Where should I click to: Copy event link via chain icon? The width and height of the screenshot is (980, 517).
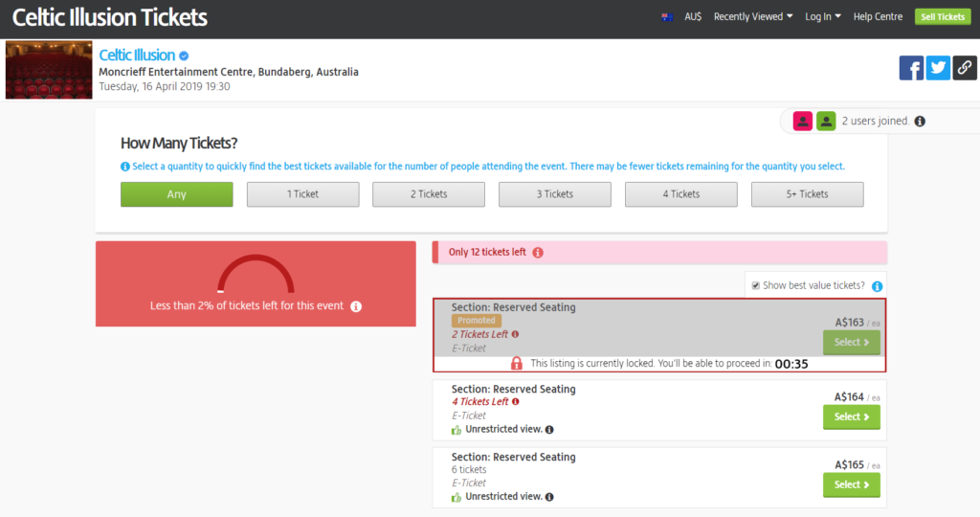(964, 68)
